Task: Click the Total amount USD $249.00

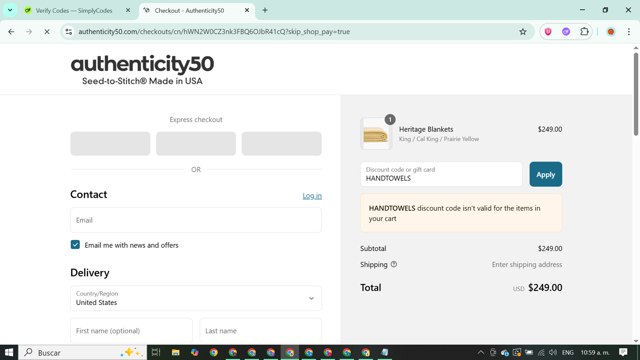Action: coord(538,287)
